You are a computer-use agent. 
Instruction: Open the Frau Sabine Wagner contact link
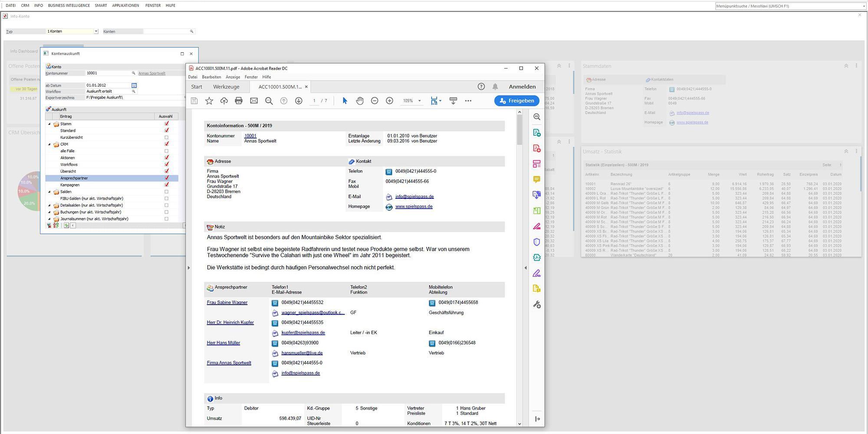click(x=227, y=302)
